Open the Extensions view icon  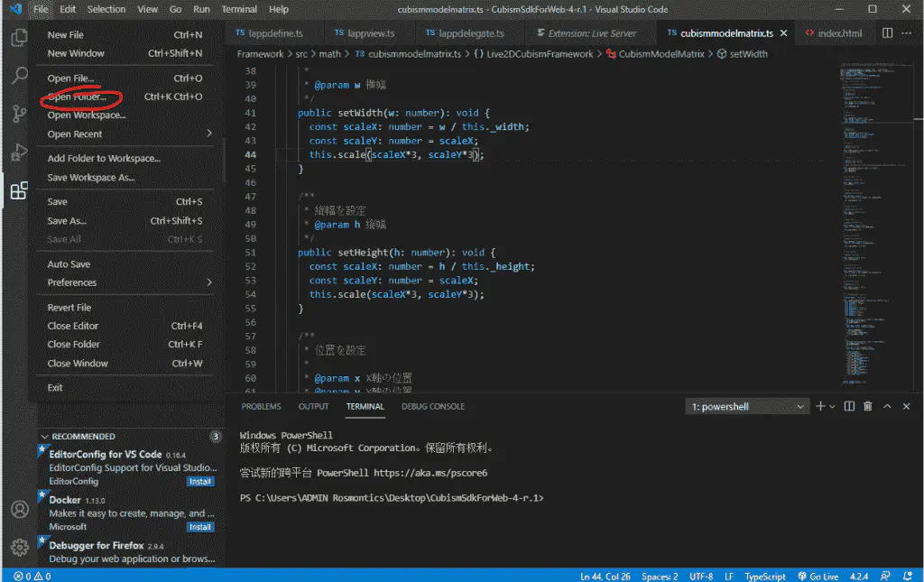pos(19,190)
